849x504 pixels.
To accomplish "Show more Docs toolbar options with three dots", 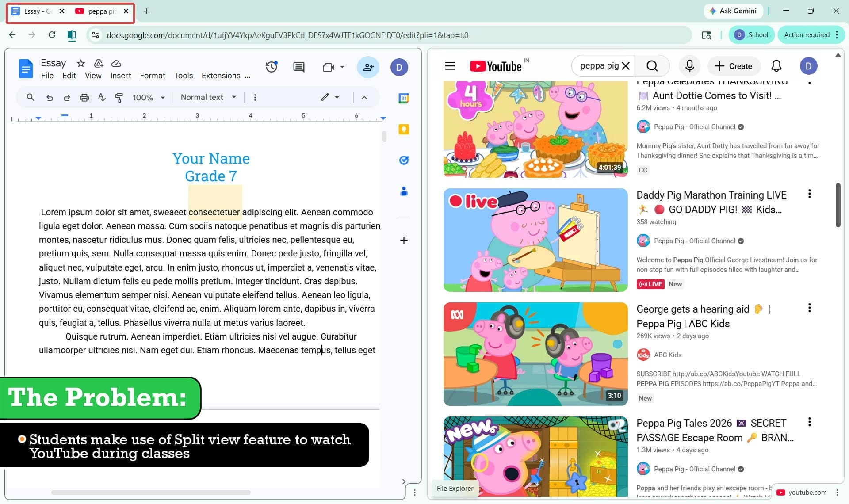I will pos(255,97).
